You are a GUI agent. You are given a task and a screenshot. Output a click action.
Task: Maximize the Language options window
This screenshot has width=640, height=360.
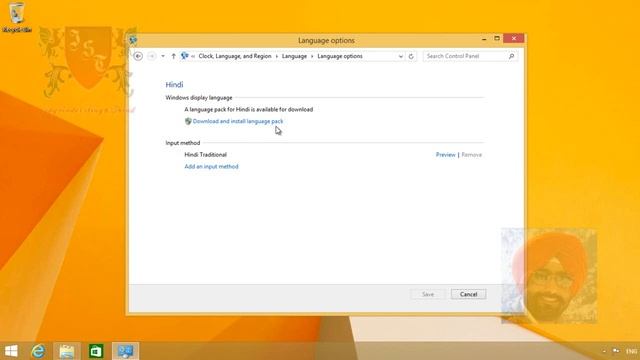pos(497,38)
